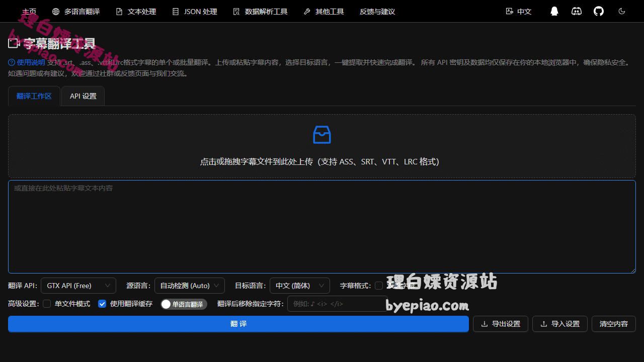
Task: Click the 导出设置 button
Action: pos(500,324)
